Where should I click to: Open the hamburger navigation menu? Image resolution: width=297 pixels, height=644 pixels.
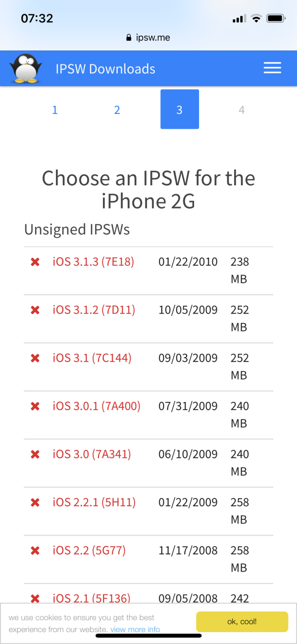(272, 68)
